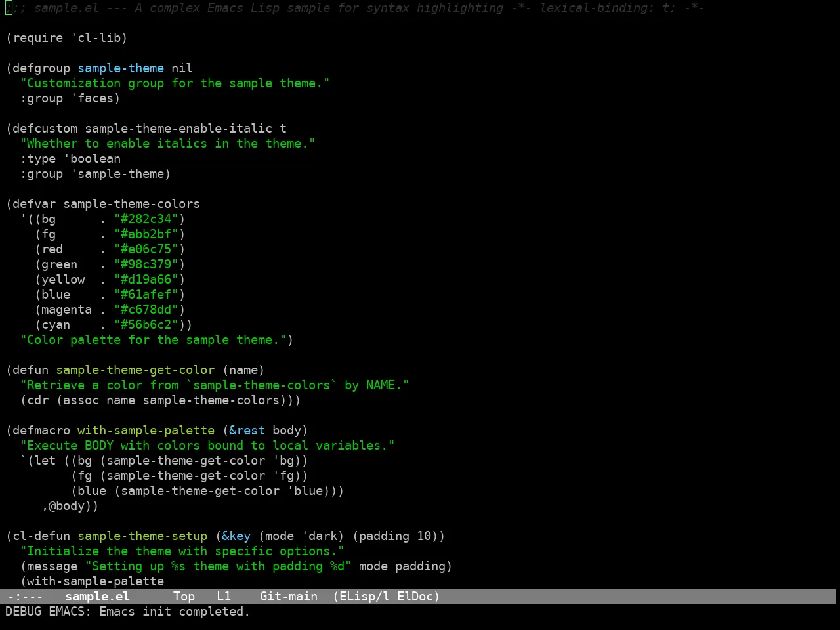
Task: Click docstring "Color palette for the sample theme."
Action: [x=153, y=340]
